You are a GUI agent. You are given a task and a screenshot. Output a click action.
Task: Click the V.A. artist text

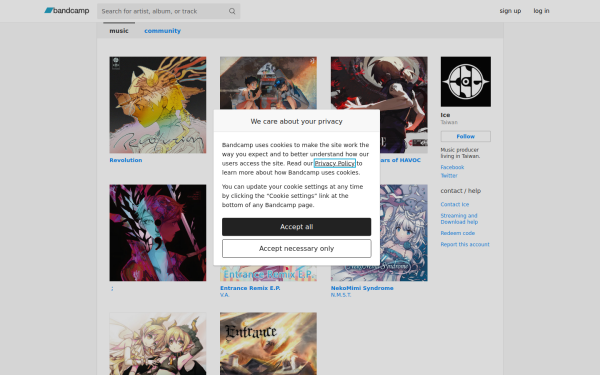coord(225,295)
